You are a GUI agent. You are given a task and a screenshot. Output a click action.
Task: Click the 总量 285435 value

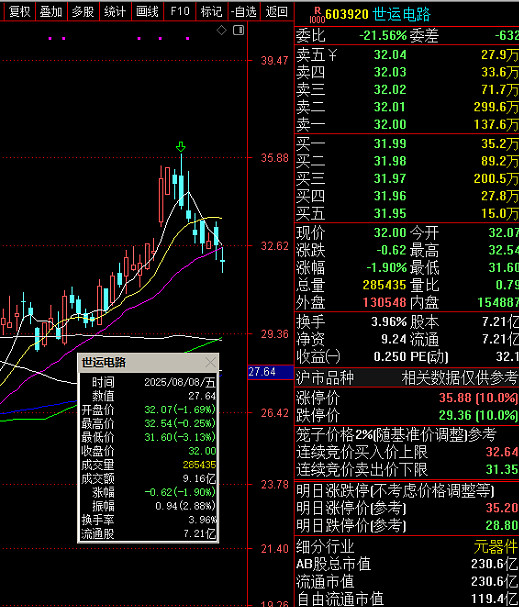384,285
